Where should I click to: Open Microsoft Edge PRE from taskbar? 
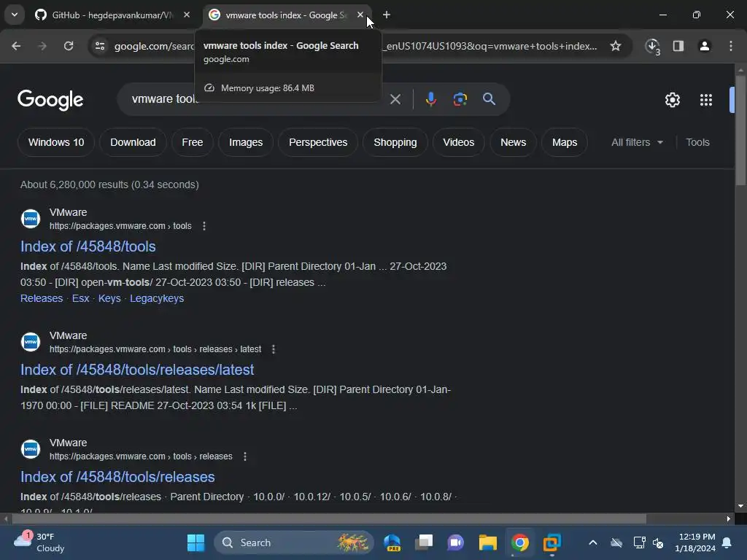(392, 542)
